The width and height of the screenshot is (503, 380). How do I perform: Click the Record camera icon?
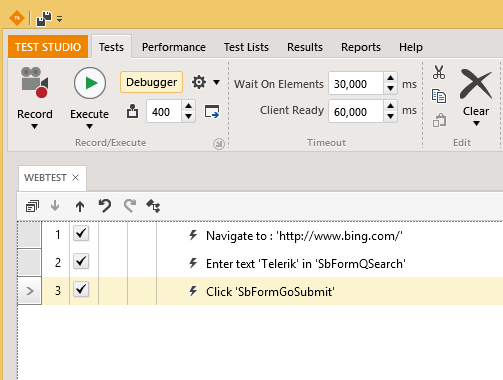35,82
